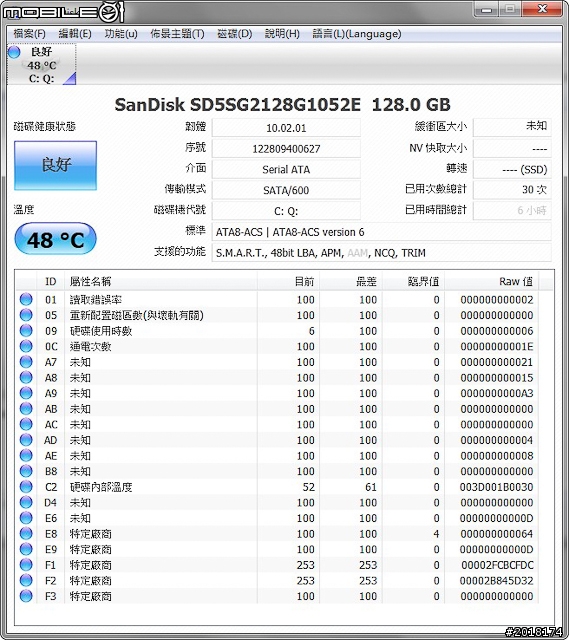
Task: Close the CrystalDiskInfo window
Action: (542, 9)
